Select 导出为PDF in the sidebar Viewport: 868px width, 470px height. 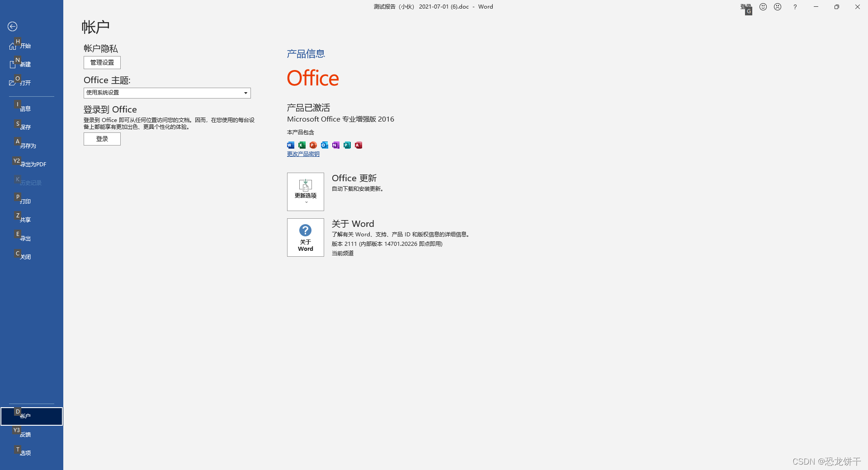[32, 164]
